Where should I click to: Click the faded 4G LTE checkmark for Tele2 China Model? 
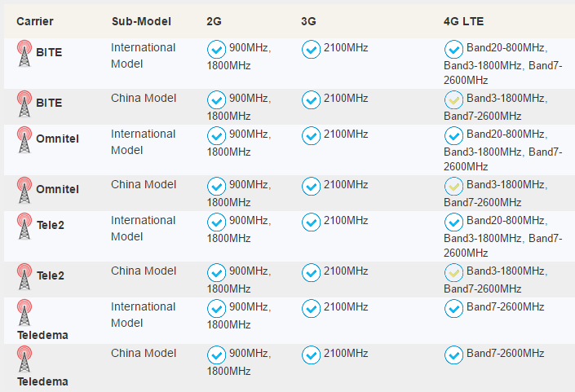(453, 273)
